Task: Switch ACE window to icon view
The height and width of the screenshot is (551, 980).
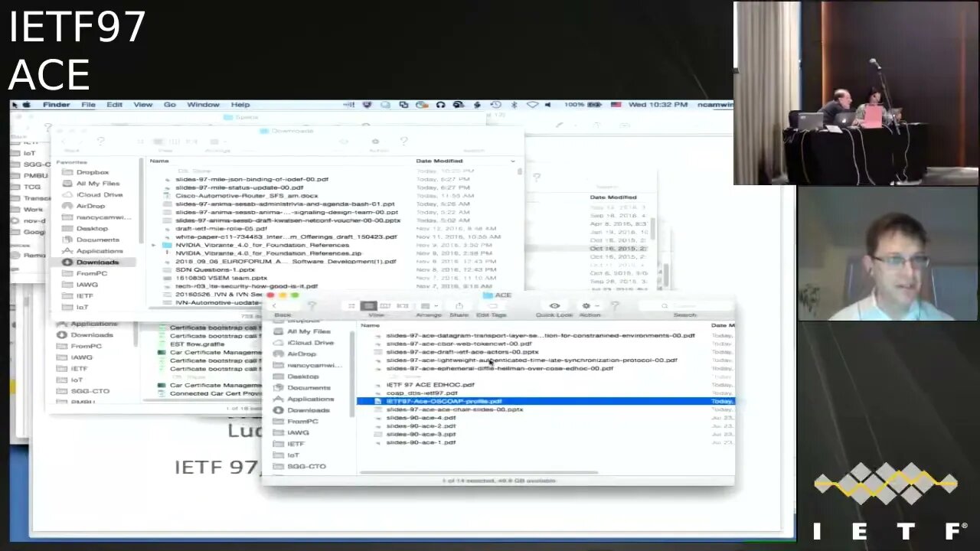Action: (352, 306)
